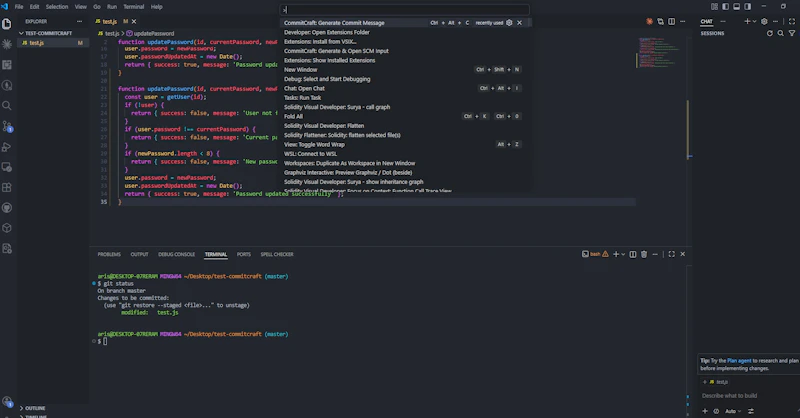This screenshot has width=800, height=418.
Task: Open chat settings gear icon
Action: coord(764,21)
